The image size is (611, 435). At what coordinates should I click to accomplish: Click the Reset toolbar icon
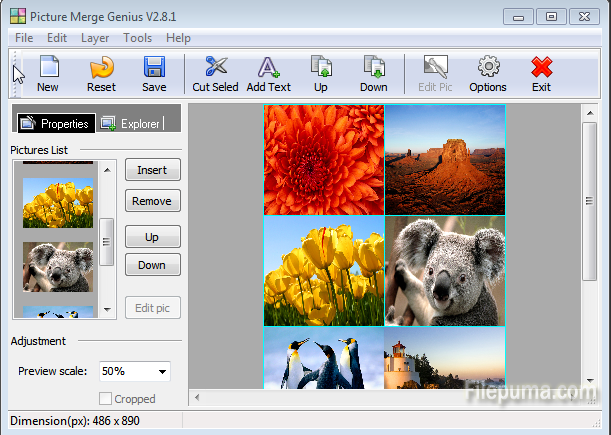(101, 72)
